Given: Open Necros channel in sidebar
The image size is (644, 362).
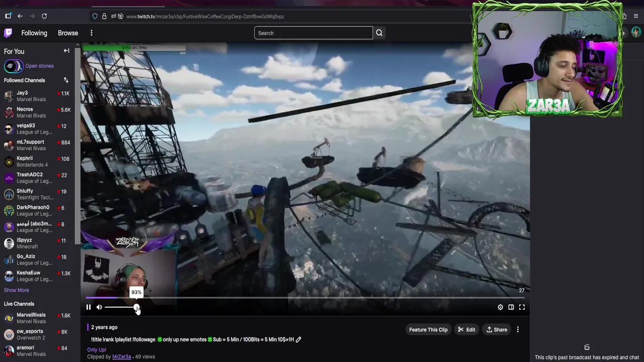Looking at the screenshot, I should click(37, 112).
